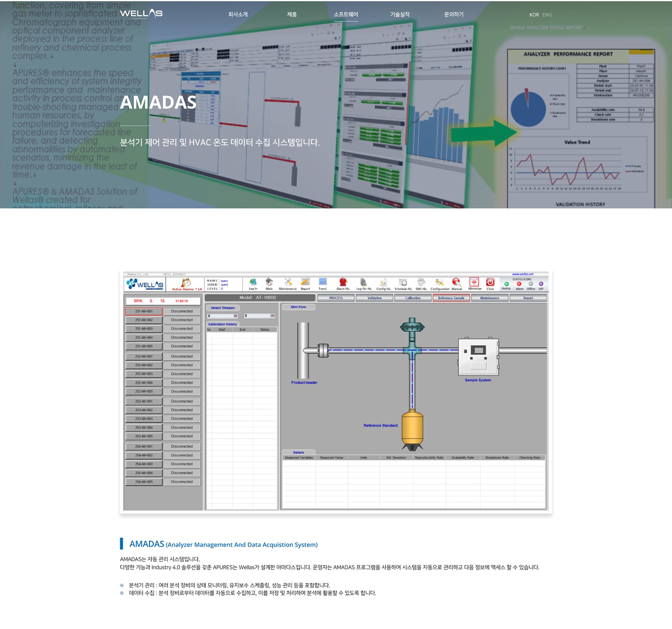Screen dimensions: 672x629
Task: Click the grey Offline status icon
Action: pyautogui.click(x=530, y=284)
